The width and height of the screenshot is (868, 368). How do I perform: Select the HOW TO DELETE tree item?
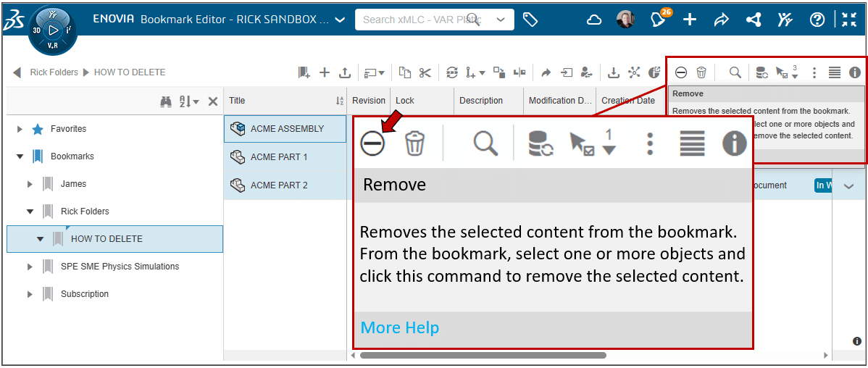(x=114, y=239)
